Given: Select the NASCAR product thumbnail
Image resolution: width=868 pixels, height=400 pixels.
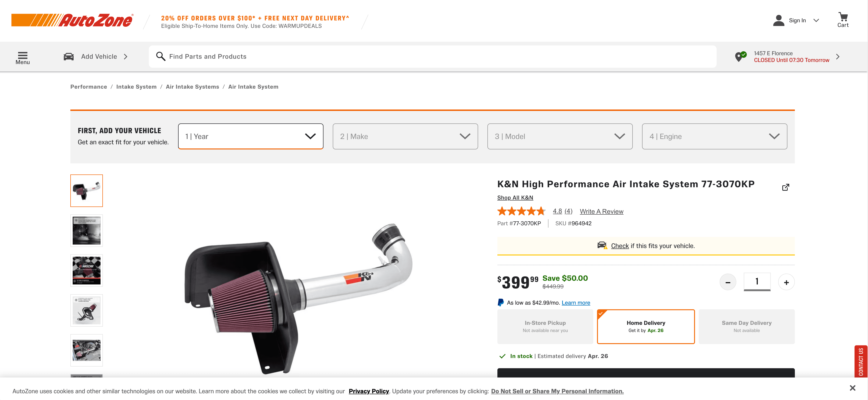Looking at the screenshot, I should click(x=87, y=270).
